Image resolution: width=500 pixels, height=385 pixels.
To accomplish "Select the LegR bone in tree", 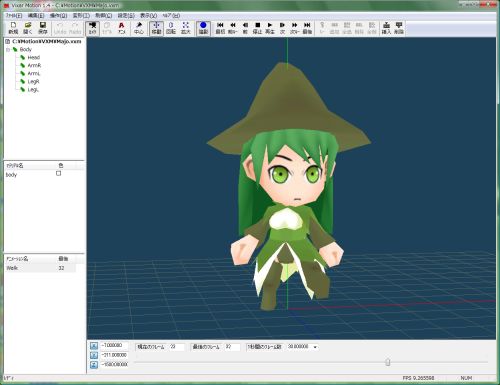I will pyautogui.click(x=33, y=81).
